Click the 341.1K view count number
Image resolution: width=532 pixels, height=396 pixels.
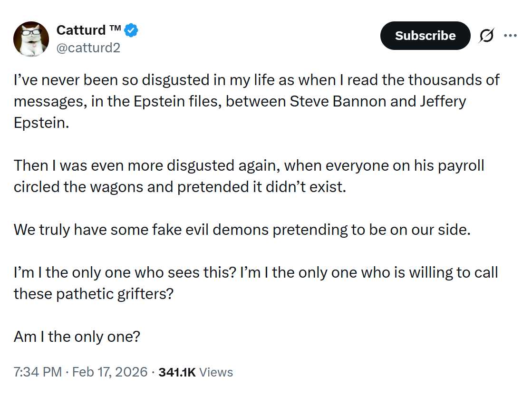[177, 372]
